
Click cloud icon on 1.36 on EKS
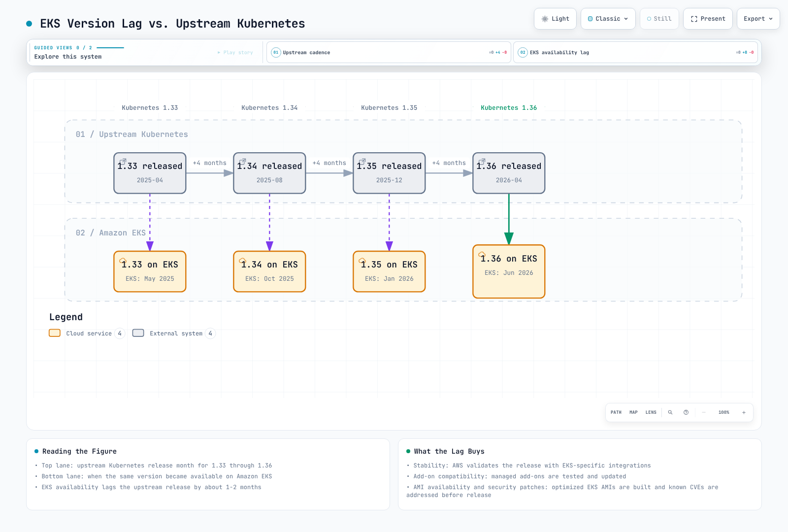coord(482,254)
